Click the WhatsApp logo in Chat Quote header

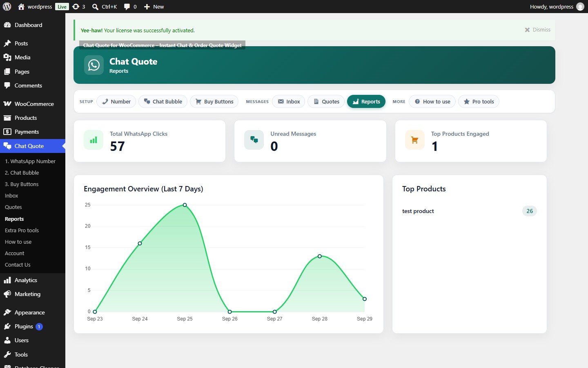click(x=94, y=65)
